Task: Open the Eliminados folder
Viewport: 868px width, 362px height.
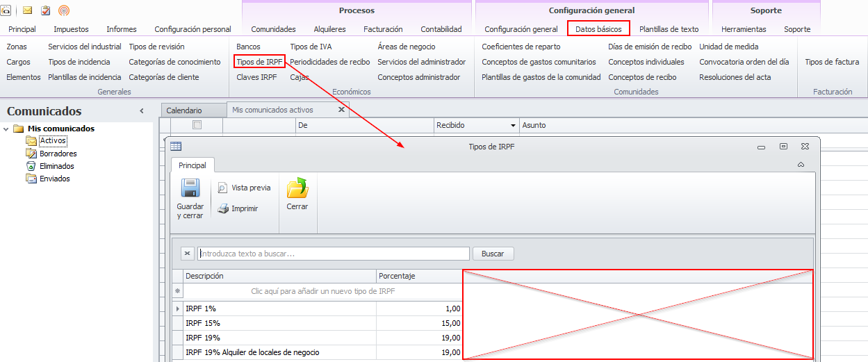Action: (57, 166)
